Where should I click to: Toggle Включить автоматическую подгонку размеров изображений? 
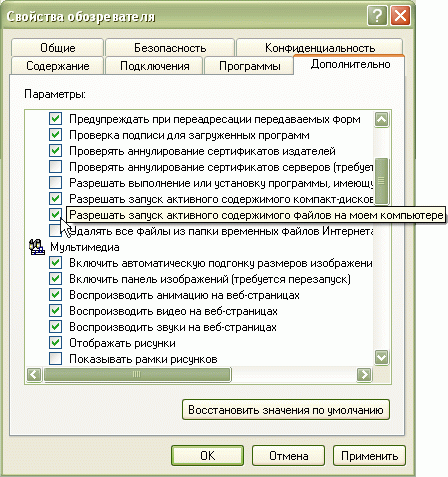(x=55, y=263)
